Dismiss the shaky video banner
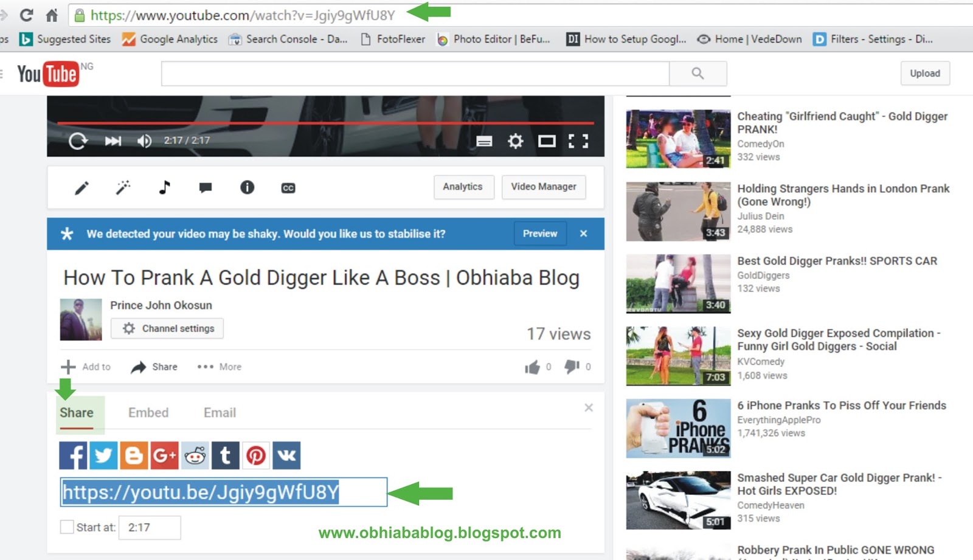 [584, 233]
